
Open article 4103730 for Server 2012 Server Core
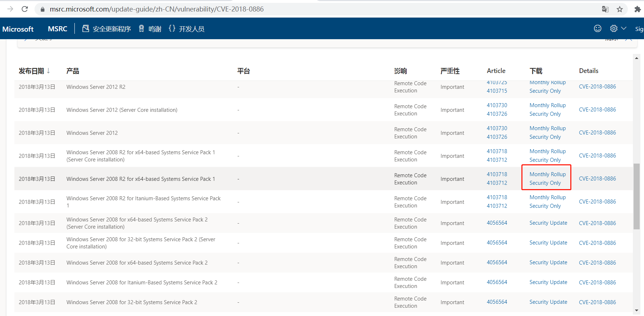(497, 105)
